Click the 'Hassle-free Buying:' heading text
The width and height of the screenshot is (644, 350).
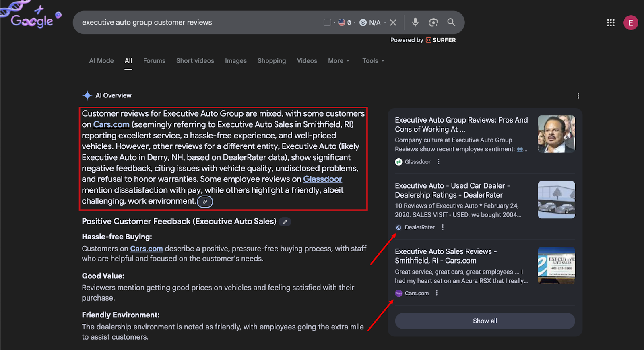pyautogui.click(x=117, y=237)
